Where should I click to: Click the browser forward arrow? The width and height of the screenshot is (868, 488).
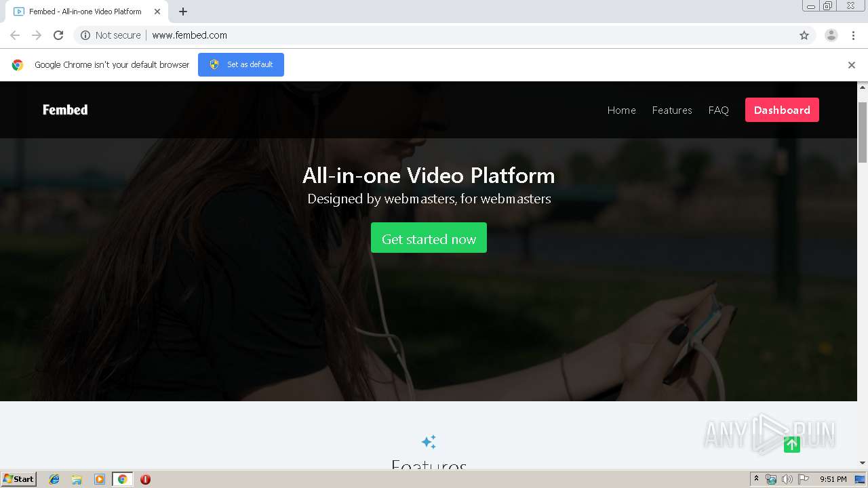coord(37,35)
